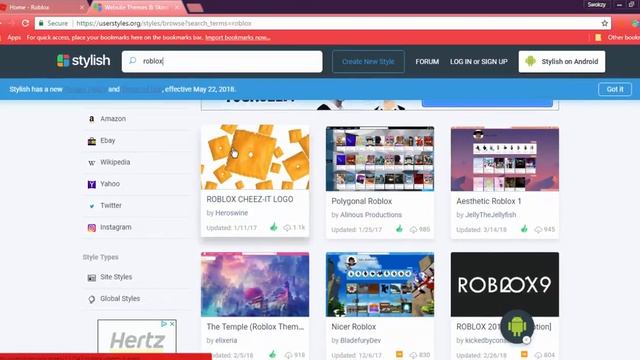Screen dimensions: 640x360
Task: Click the Instagram icon
Action: (92, 227)
